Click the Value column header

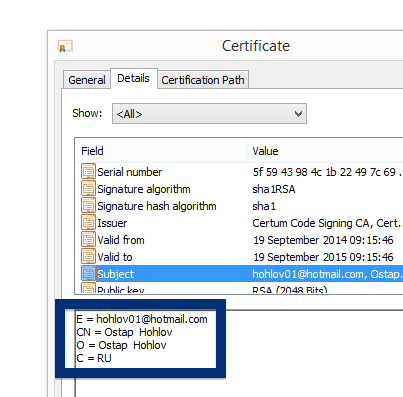coord(325,151)
